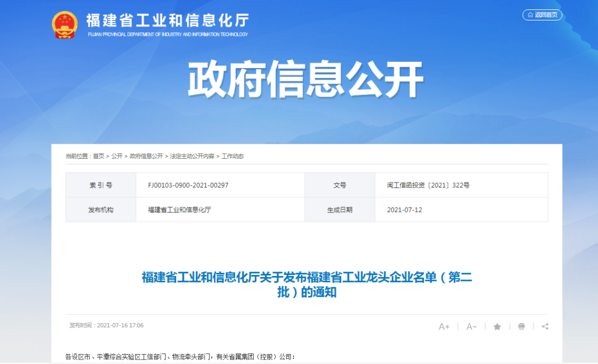Click the print icon

point(522,326)
